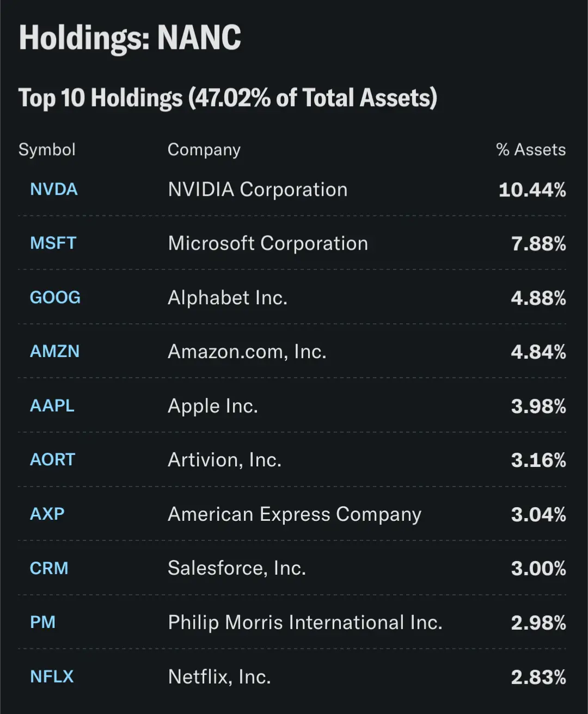
Task: Click the Symbol column header
Action: [47, 150]
